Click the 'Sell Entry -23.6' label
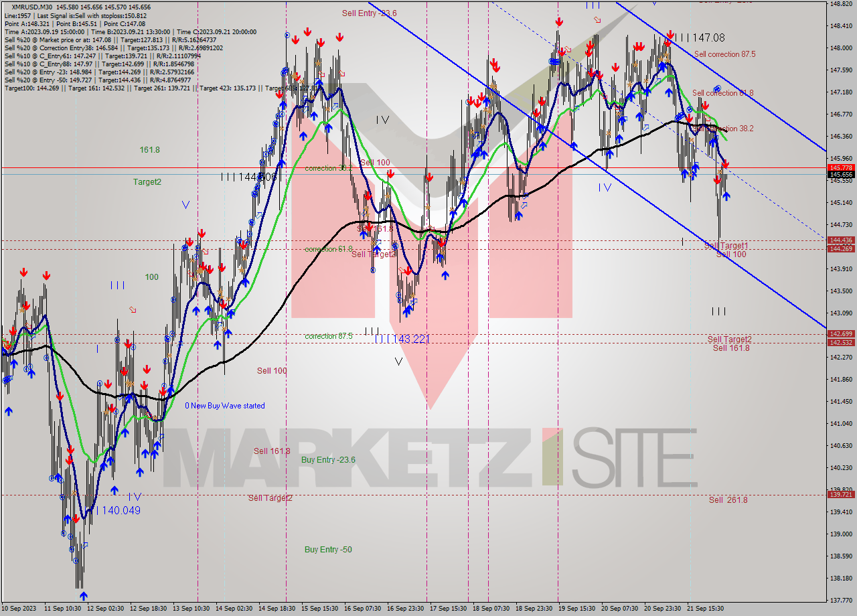This screenshot has width=857, height=616. (369, 13)
